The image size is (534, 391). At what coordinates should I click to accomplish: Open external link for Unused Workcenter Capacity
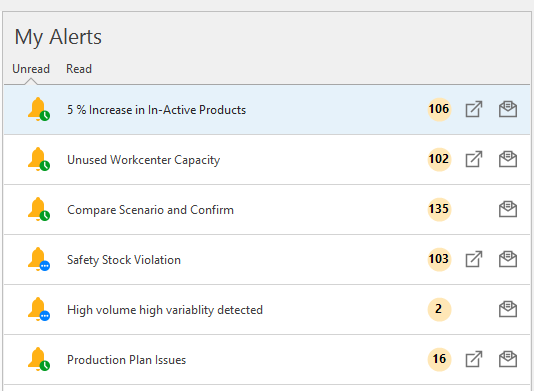[474, 159]
